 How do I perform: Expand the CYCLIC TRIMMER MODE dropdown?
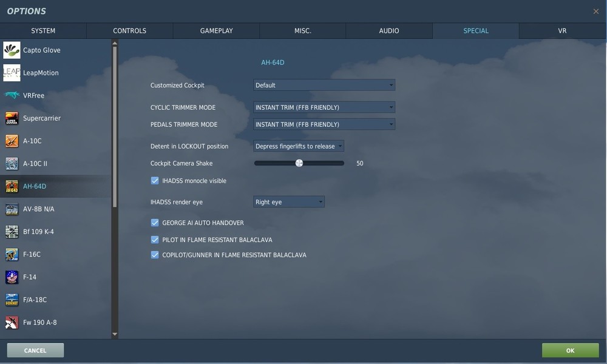324,107
